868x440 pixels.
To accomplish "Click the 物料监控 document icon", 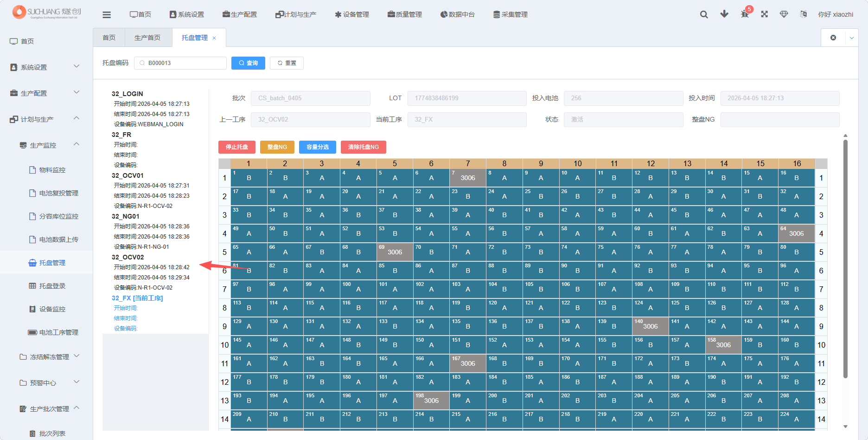I will coord(32,170).
